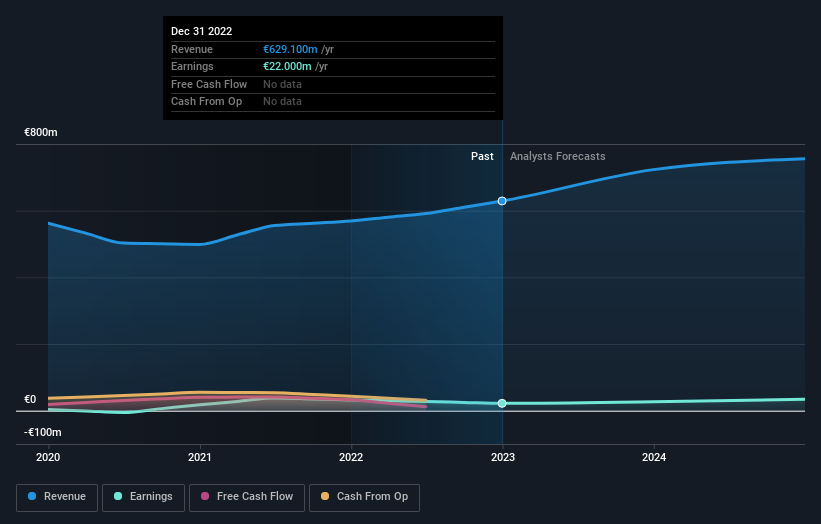Click the Past label
This screenshot has height=524, width=821.
pos(482,156)
